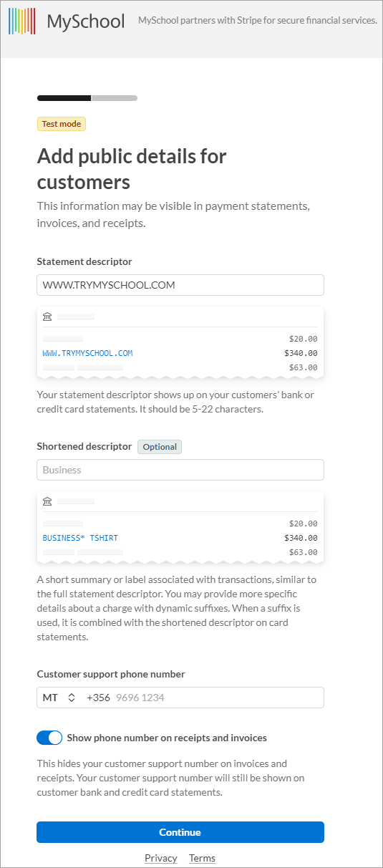Viewport: 383px width, 868px height.
Task: Click the Shortened descriptor Business field
Action: (x=180, y=470)
